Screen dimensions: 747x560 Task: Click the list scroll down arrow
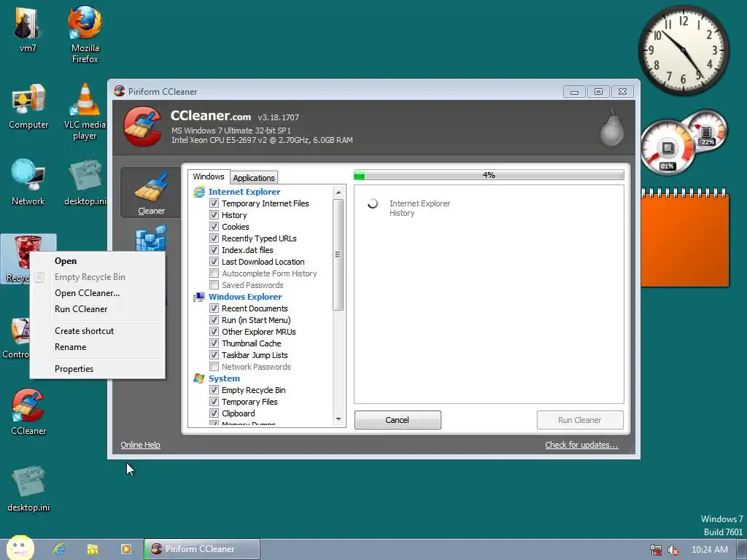click(x=338, y=419)
